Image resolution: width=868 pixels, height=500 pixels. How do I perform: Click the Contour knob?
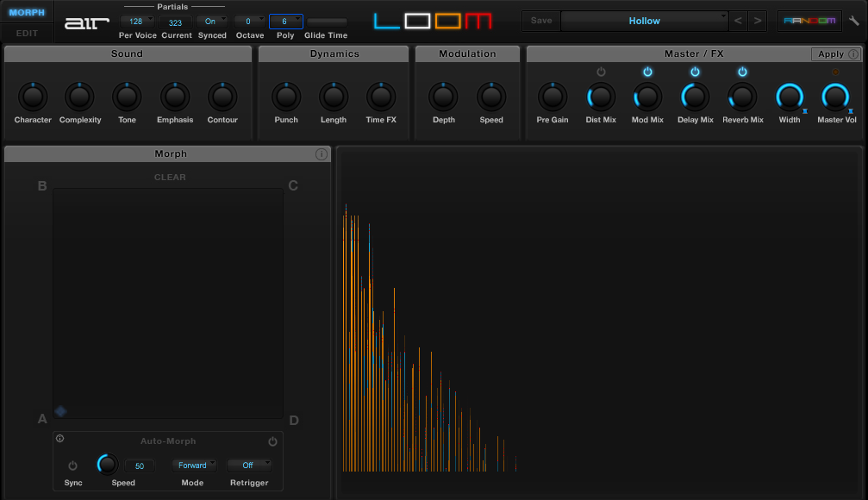pos(222,97)
